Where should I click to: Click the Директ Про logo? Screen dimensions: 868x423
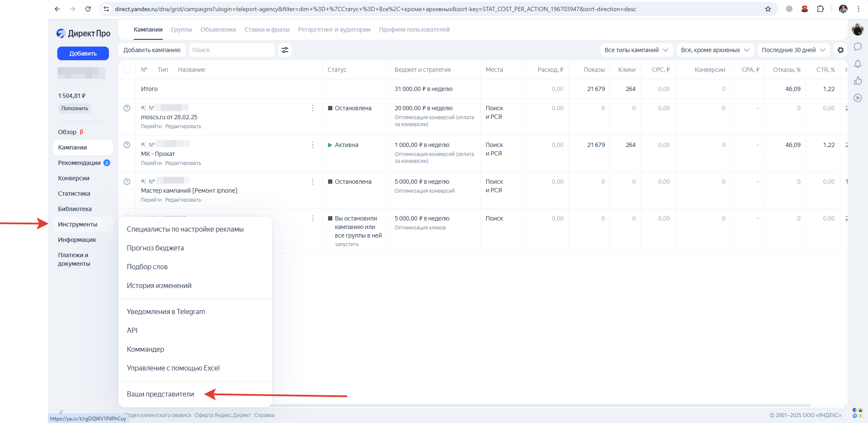tap(83, 33)
